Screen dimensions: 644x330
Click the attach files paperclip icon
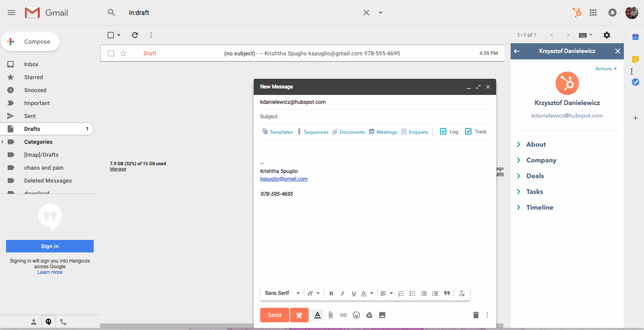[x=330, y=315]
